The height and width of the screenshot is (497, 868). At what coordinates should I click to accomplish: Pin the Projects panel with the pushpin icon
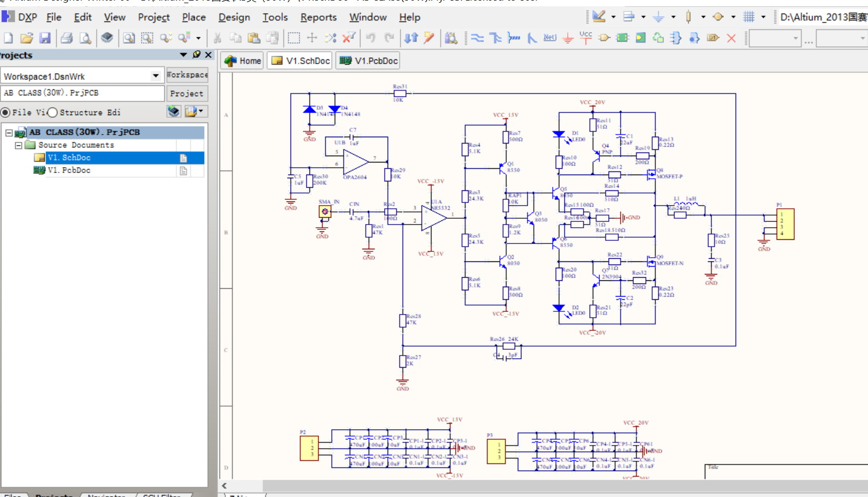(197, 55)
